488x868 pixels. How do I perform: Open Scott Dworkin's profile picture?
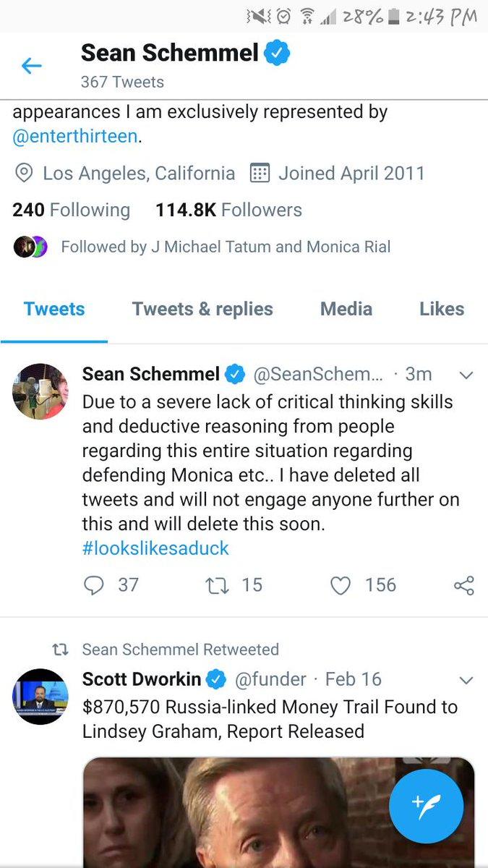pyautogui.click(x=40, y=697)
